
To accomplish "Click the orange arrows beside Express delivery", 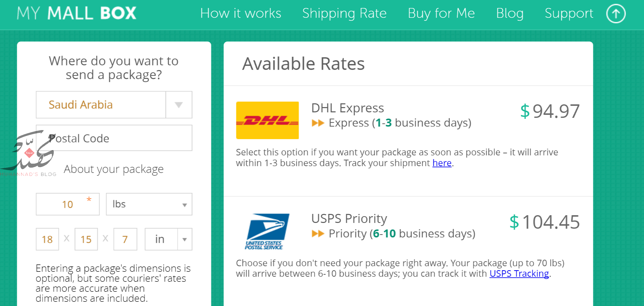I will [x=318, y=123].
